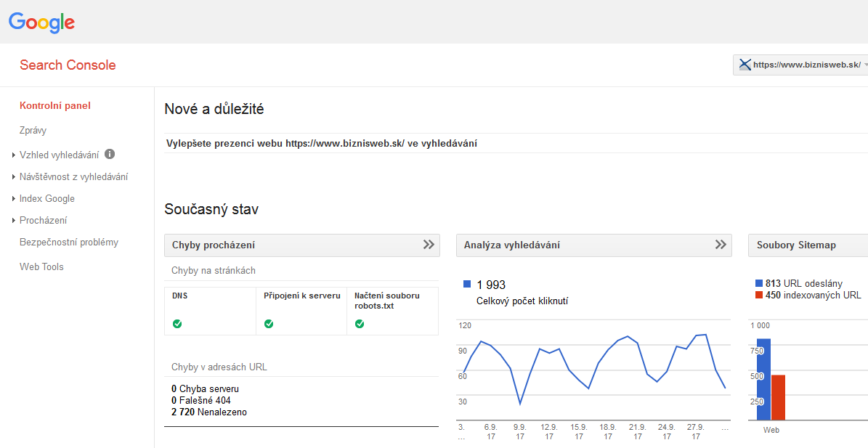Open the Návštěvnost z vyhledávání sidebar label
This screenshot has height=448, width=868.
73,177
